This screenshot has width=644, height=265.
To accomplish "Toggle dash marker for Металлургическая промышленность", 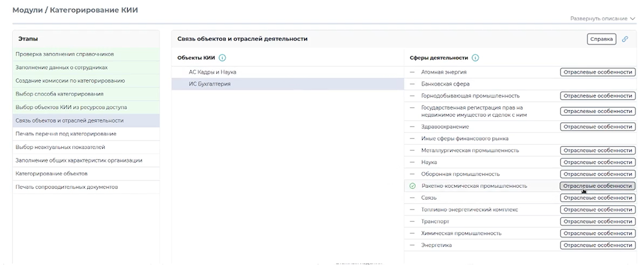I will click(412, 150).
